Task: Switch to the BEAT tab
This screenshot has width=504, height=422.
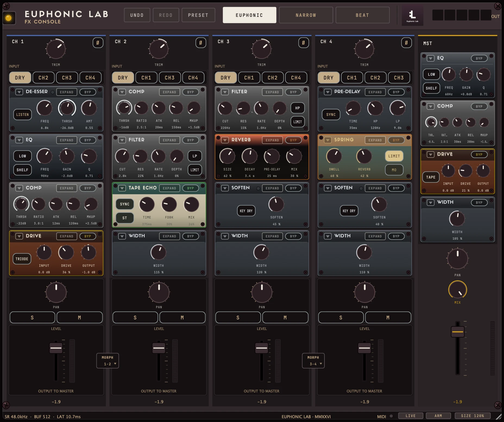Action: [x=363, y=15]
